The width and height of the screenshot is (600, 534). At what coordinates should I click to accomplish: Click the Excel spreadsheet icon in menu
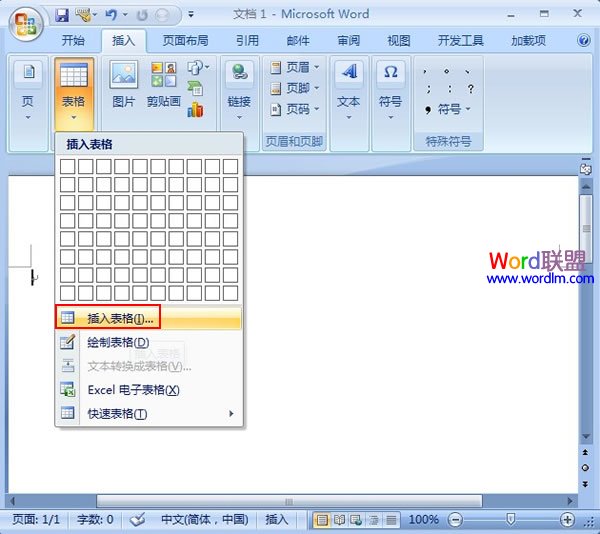[68, 390]
